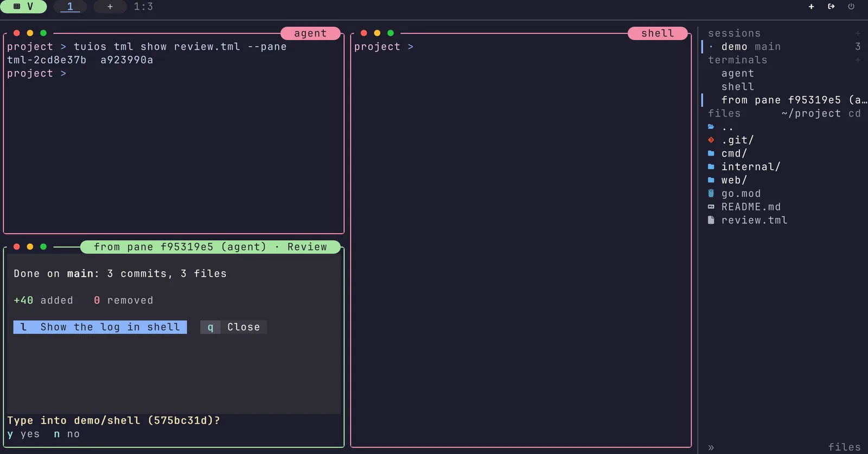Open review.tml in the files list
The width and height of the screenshot is (868, 454).
(754, 220)
